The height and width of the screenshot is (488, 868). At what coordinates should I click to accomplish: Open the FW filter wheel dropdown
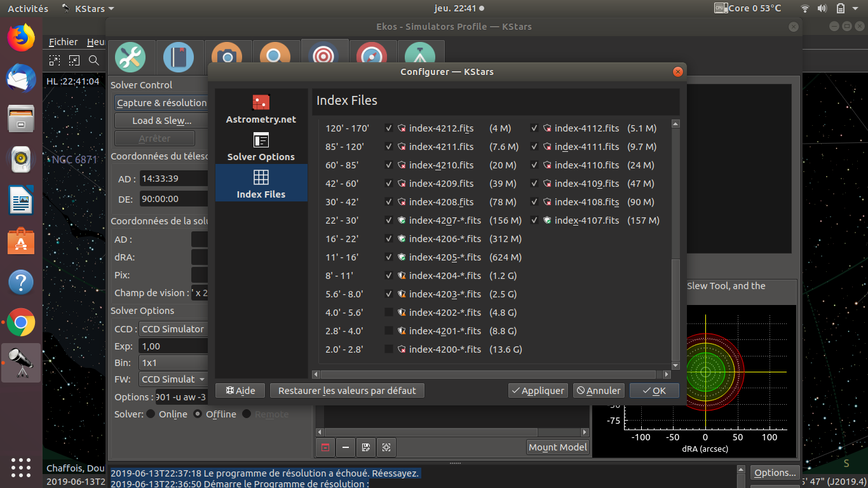[x=173, y=379]
